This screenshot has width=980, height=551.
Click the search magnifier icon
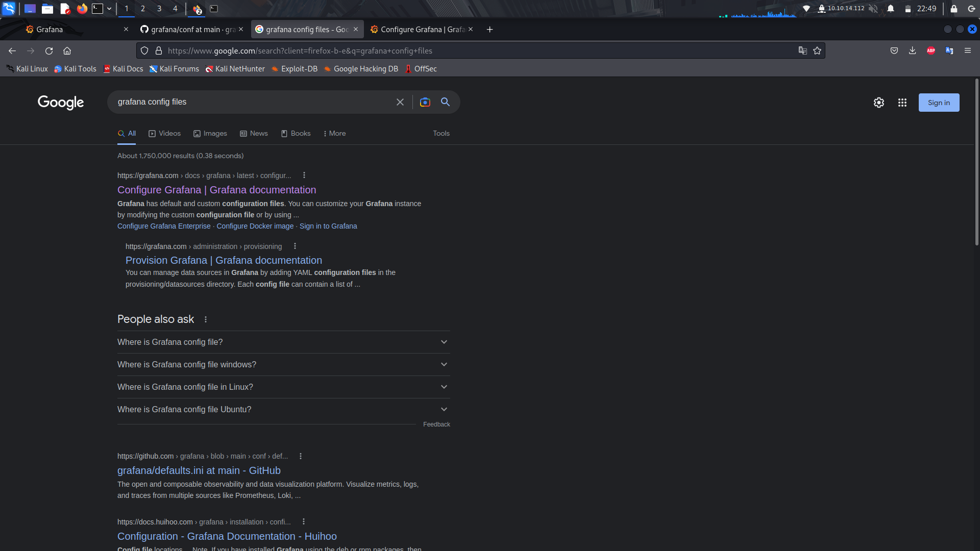445,102
